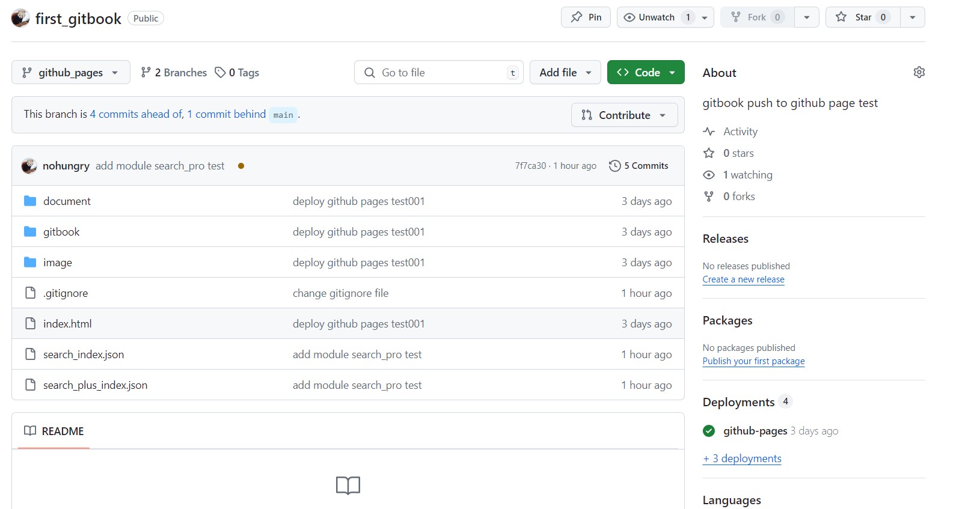This screenshot has width=980, height=509.
Task: Click the commits history clock icon
Action: pyautogui.click(x=614, y=166)
